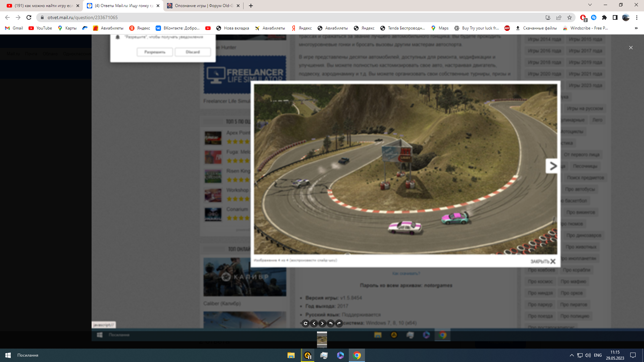The width and height of the screenshot is (644, 362).
Task: Close the image viewer overlay with X
Action: (631, 48)
